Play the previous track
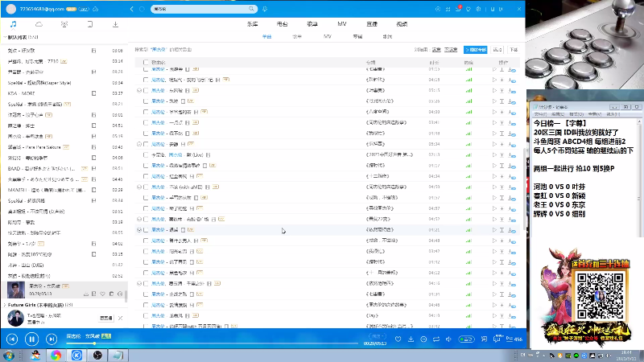The width and height of the screenshot is (644, 362). pyautogui.click(x=12, y=339)
